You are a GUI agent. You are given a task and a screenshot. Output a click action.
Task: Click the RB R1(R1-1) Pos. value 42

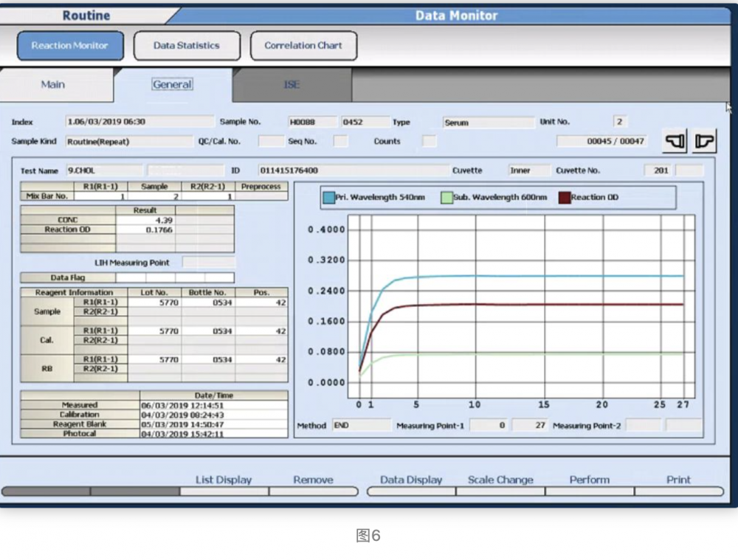[262, 359]
